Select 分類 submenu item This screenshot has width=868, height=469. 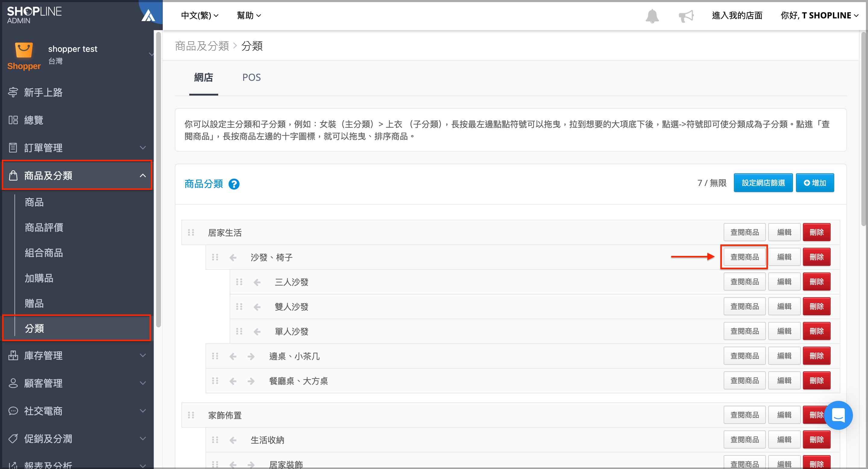77,328
